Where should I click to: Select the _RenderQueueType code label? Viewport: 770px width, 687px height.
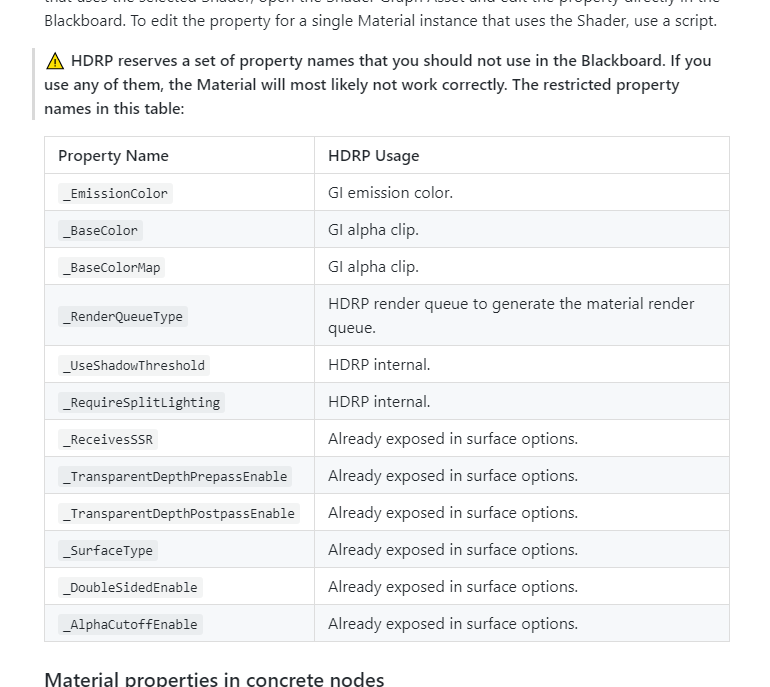tap(123, 316)
